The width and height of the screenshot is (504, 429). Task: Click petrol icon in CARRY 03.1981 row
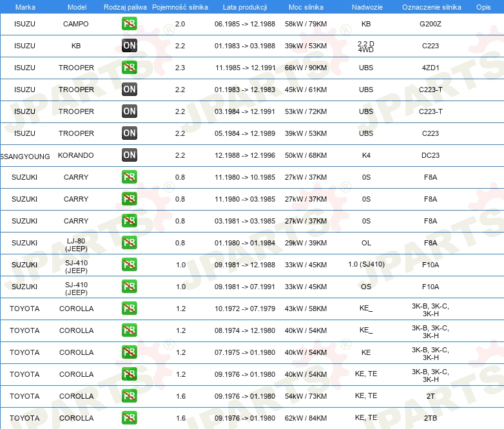click(129, 221)
